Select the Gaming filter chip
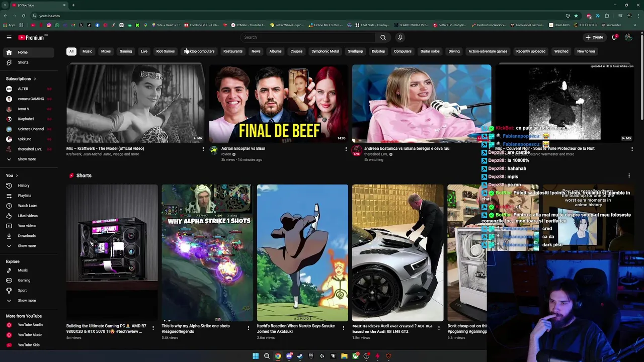 tap(126, 51)
